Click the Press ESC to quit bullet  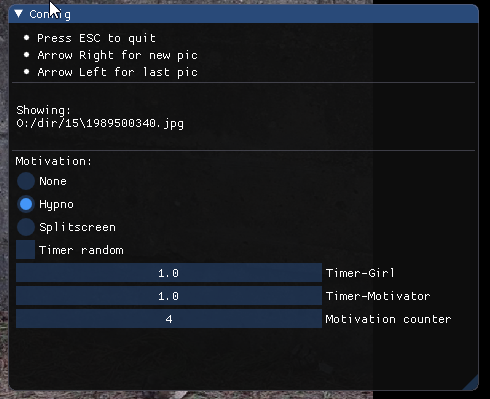[90, 38]
